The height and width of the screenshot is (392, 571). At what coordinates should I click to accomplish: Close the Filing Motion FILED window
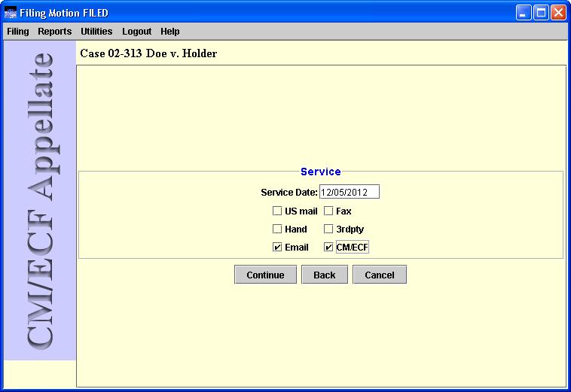558,13
